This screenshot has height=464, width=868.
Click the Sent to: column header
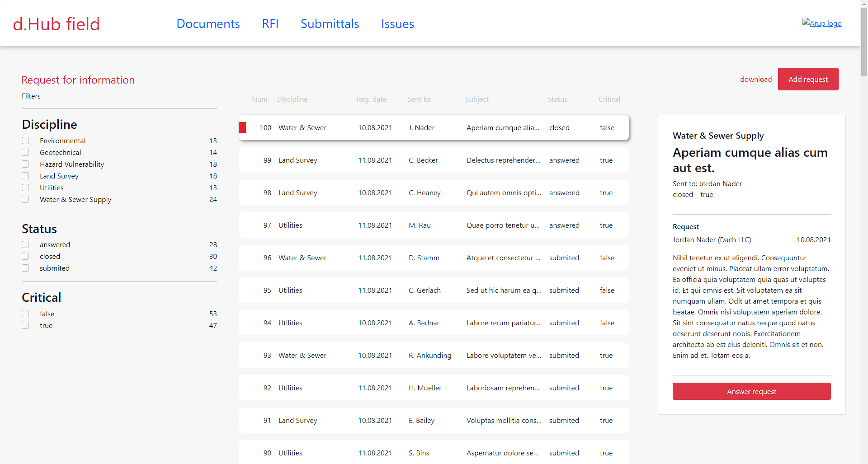pyautogui.click(x=420, y=99)
